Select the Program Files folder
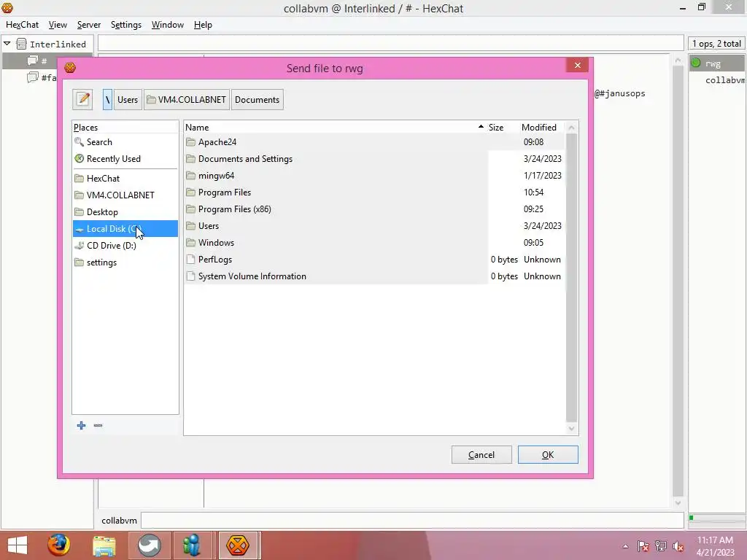Image resolution: width=747 pixels, height=560 pixels. pos(374,192)
